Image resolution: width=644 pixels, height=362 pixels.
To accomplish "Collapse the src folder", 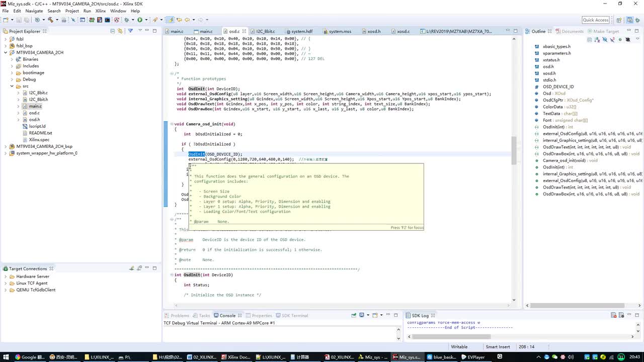I will pos(12,86).
